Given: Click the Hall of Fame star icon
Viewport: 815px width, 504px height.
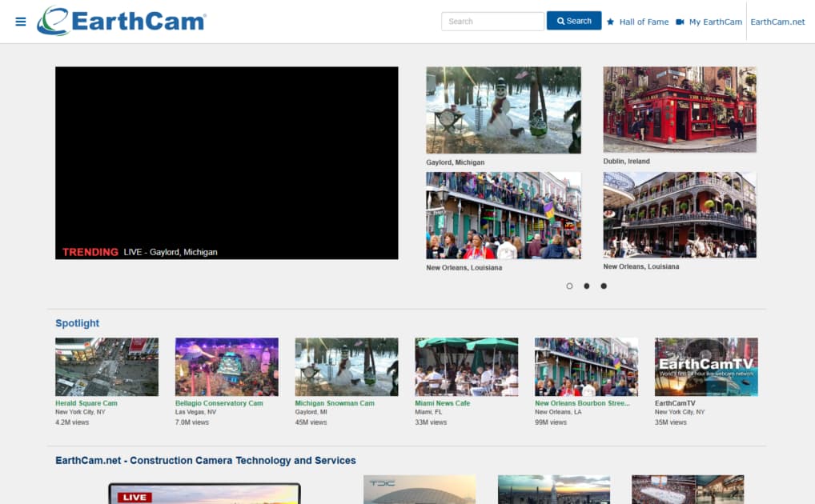Looking at the screenshot, I should [x=611, y=22].
